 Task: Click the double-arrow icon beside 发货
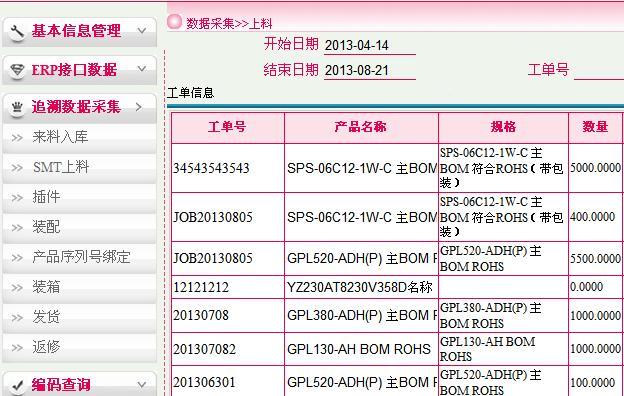click(x=17, y=318)
